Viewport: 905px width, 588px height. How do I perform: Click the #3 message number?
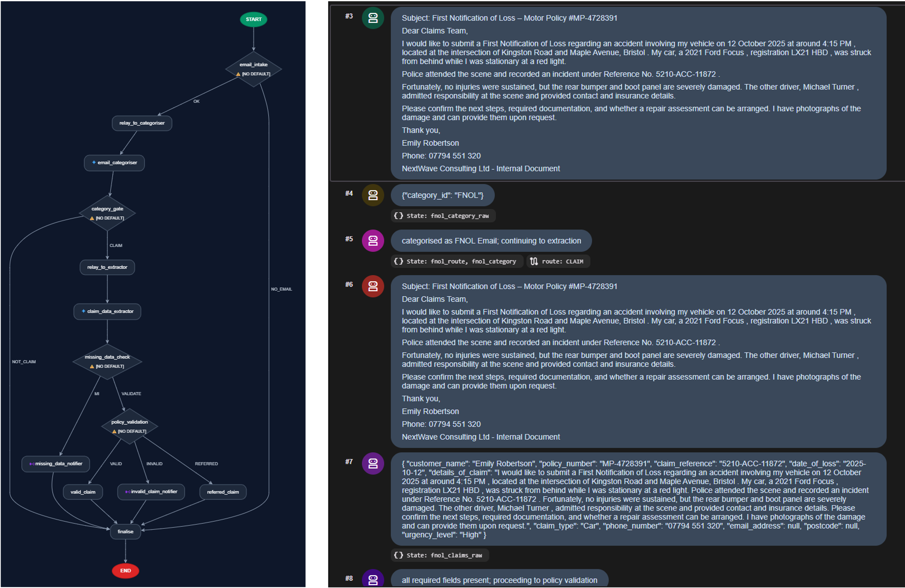pos(349,16)
